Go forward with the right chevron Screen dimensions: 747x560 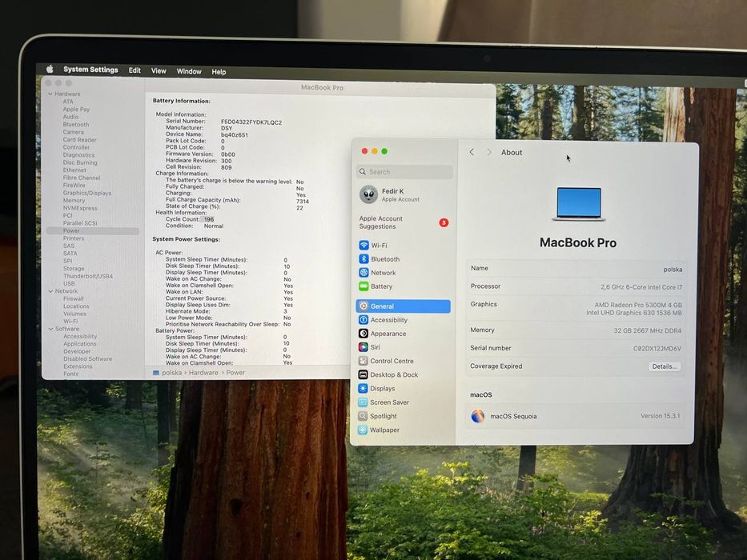pos(489,152)
